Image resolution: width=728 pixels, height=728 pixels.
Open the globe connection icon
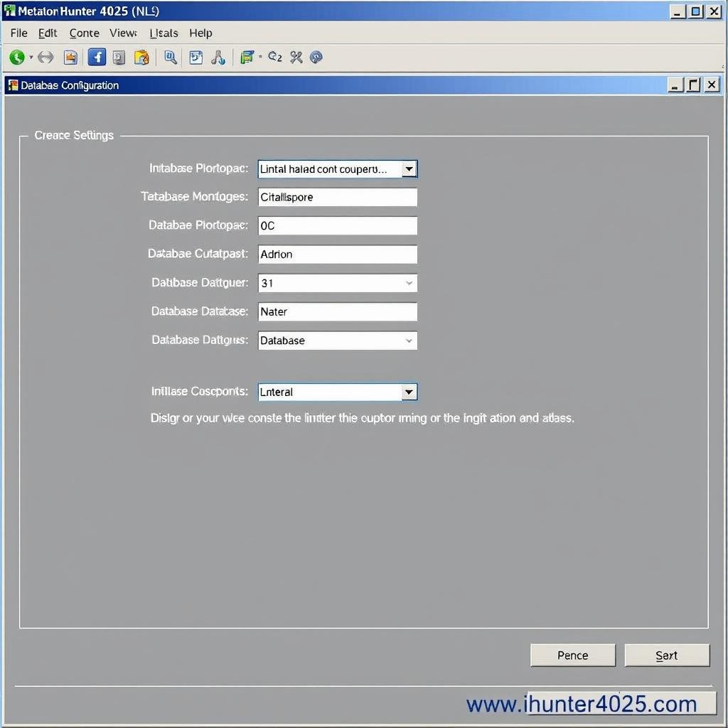pos(316,57)
